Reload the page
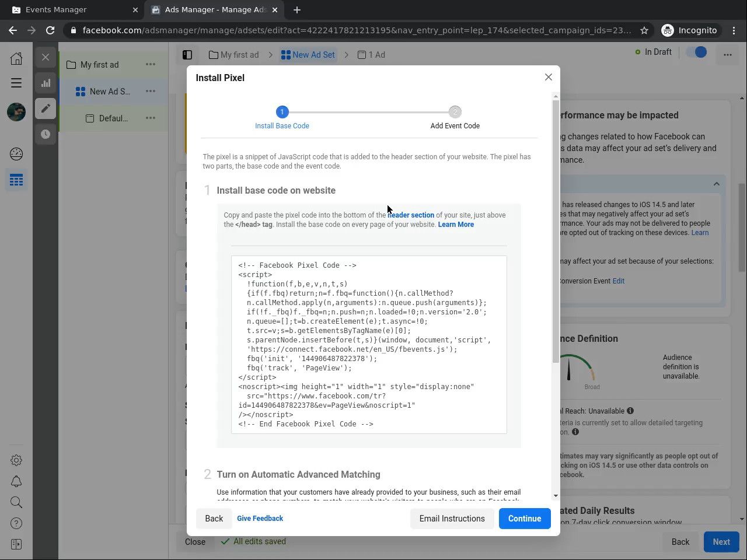This screenshot has width=747, height=560. (x=50, y=30)
